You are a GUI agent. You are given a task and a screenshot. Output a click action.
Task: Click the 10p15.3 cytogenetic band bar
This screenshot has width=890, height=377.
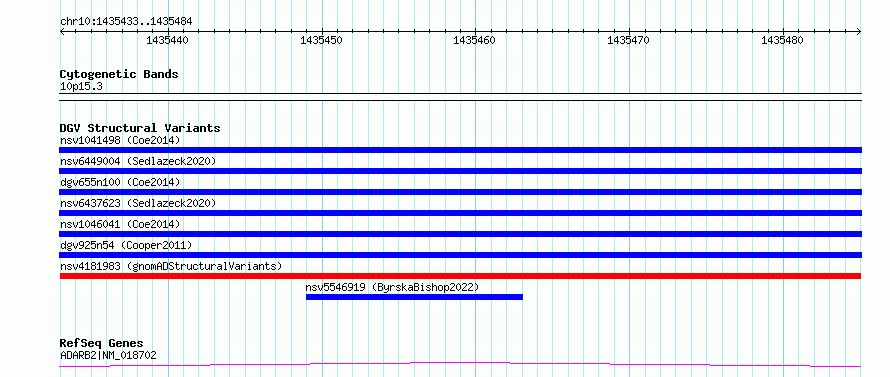460,97
